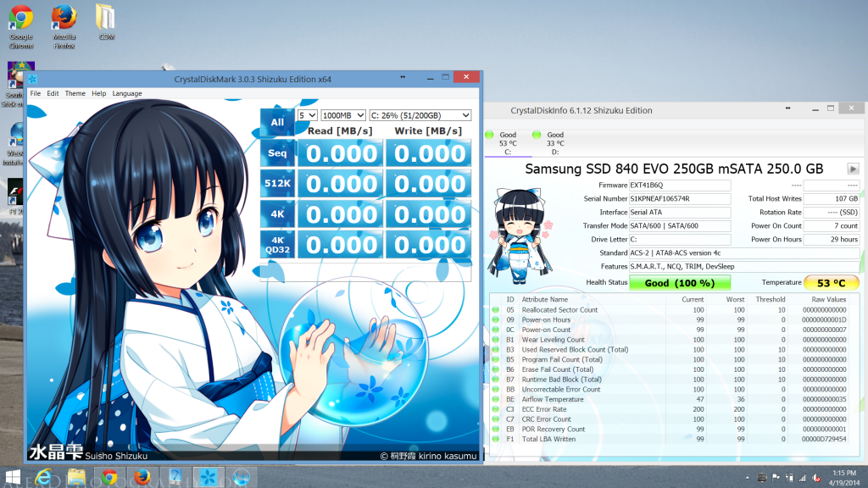Switch to Firefox in the taskbar
868x488 pixels.
(x=142, y=477)
